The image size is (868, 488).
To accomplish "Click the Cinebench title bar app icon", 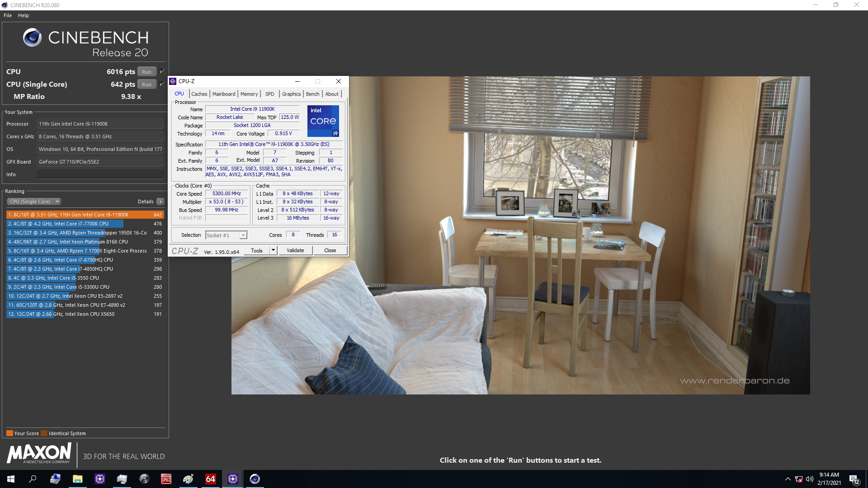I will [x=5, y=5].
